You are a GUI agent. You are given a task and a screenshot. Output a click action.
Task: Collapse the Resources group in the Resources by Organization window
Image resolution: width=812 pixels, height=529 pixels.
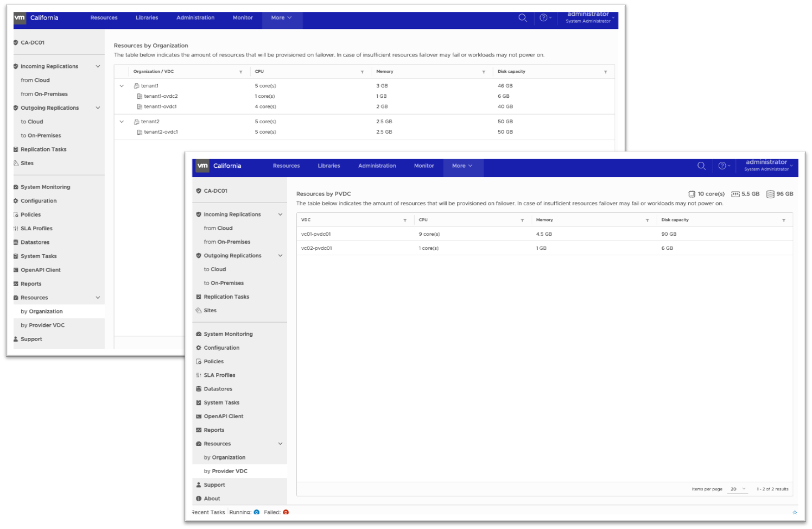click(x=98, y=298)
